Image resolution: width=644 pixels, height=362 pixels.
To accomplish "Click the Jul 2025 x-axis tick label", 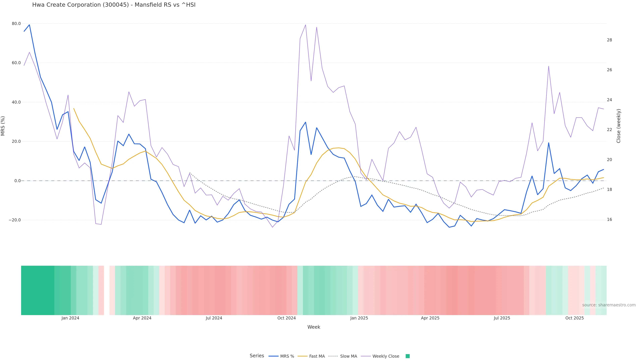I will pos(502,318).
